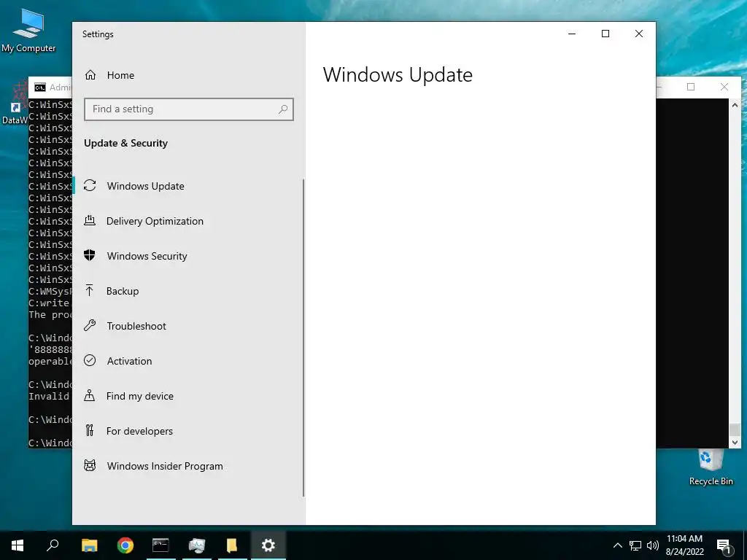Image resolution: width=747 pixels, height=560 pixels.
Task: Open Troubleshoot settings
Action: pyautogui.click(x=188, y=326)
